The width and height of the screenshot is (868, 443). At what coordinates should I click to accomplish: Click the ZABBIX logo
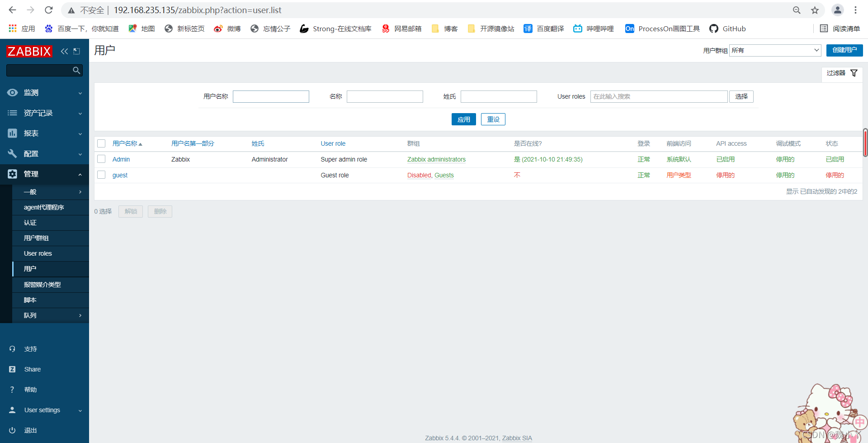tap(29, 51)
